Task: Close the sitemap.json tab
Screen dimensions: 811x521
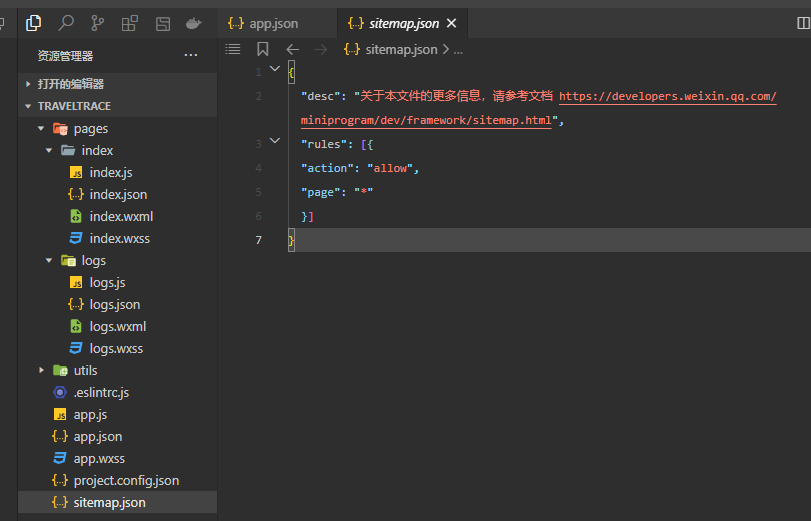Action: coord(452,23)
